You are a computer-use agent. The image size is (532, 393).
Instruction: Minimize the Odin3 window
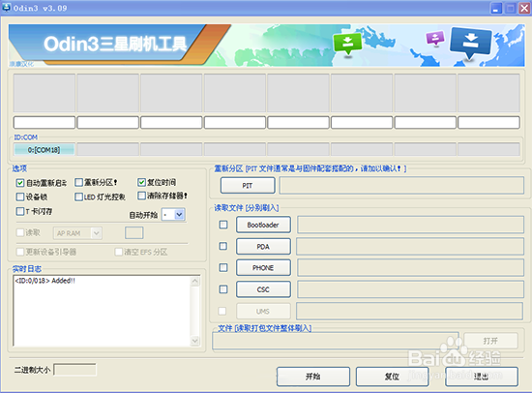[496, 8]
